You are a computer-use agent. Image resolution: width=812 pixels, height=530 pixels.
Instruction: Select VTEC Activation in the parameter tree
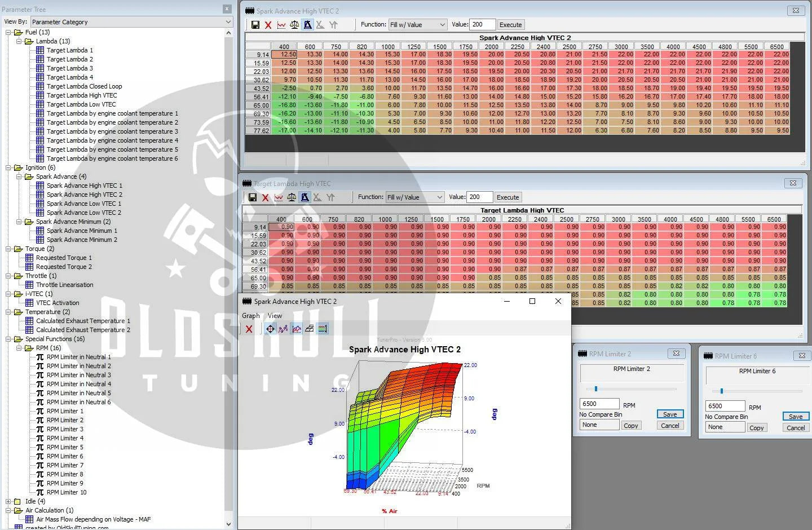(58, 303)
